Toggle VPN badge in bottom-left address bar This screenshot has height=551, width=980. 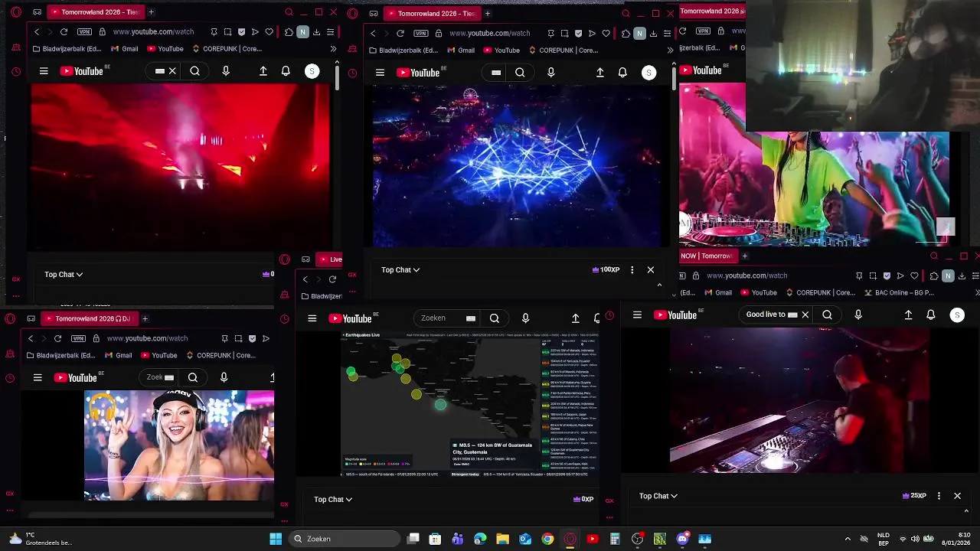(x=78, y=338)
